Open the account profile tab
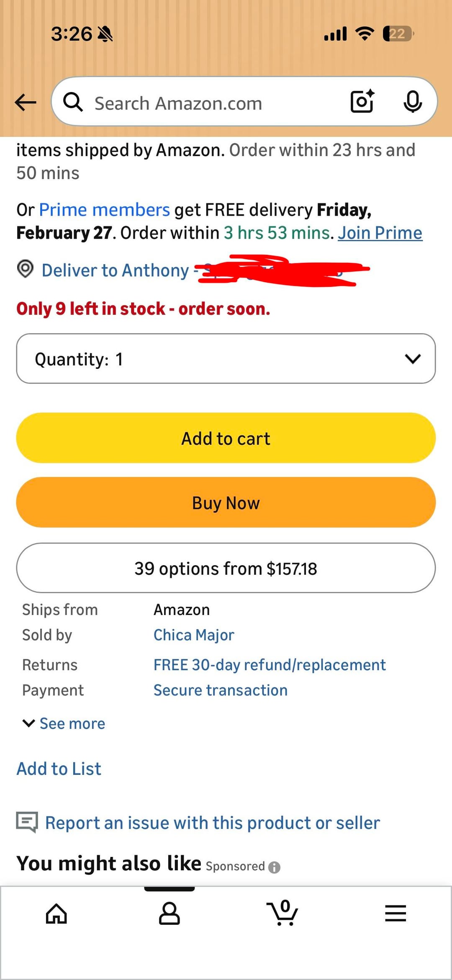Screen dimensions: 452x980 (x=169, y=913)
